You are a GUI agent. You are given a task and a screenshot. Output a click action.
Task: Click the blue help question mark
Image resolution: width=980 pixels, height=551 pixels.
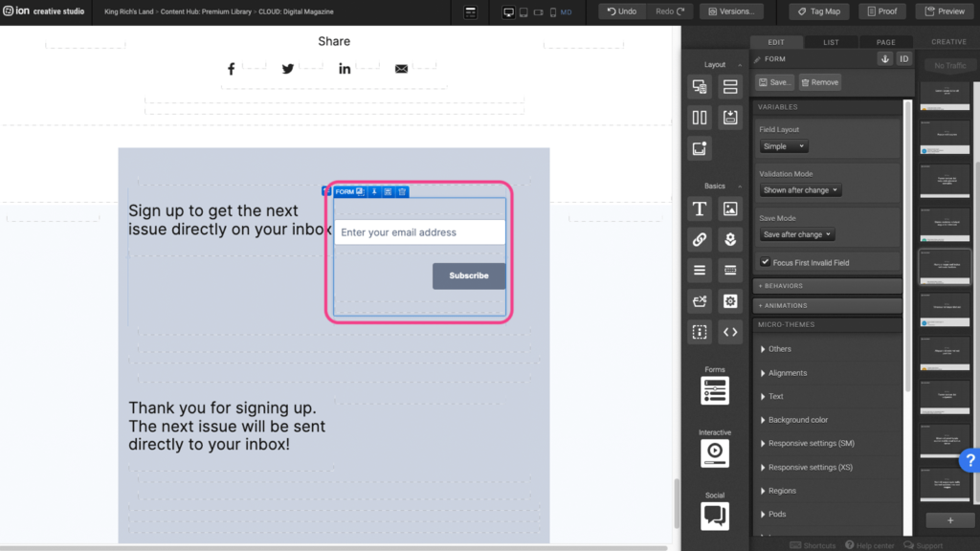[x=970, y=460]
